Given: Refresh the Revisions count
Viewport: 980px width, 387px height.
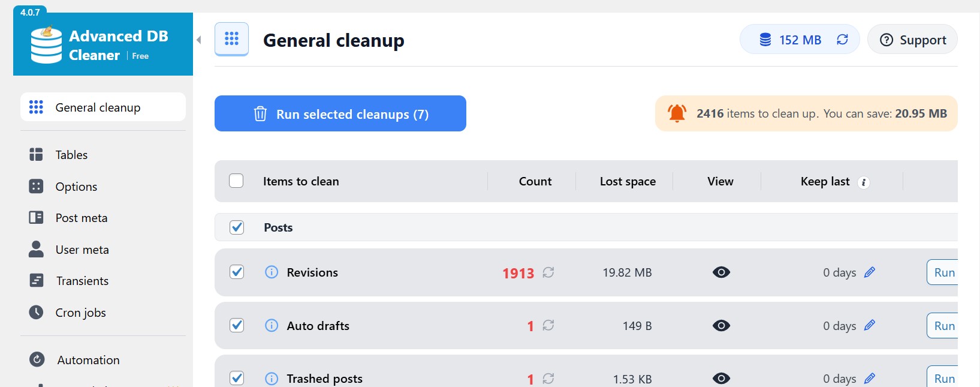Looking at the screenshot, I should [x=548, y=272].
